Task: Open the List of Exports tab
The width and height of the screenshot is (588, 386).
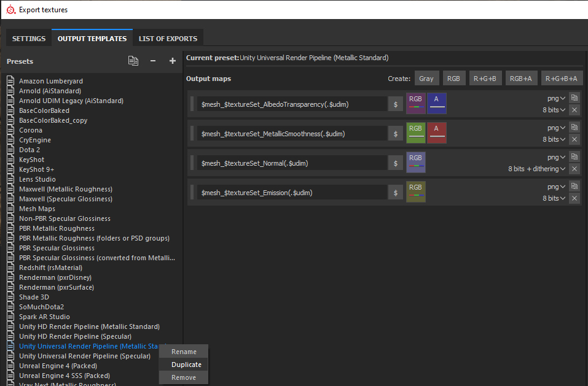Action: tap(168, 39)
